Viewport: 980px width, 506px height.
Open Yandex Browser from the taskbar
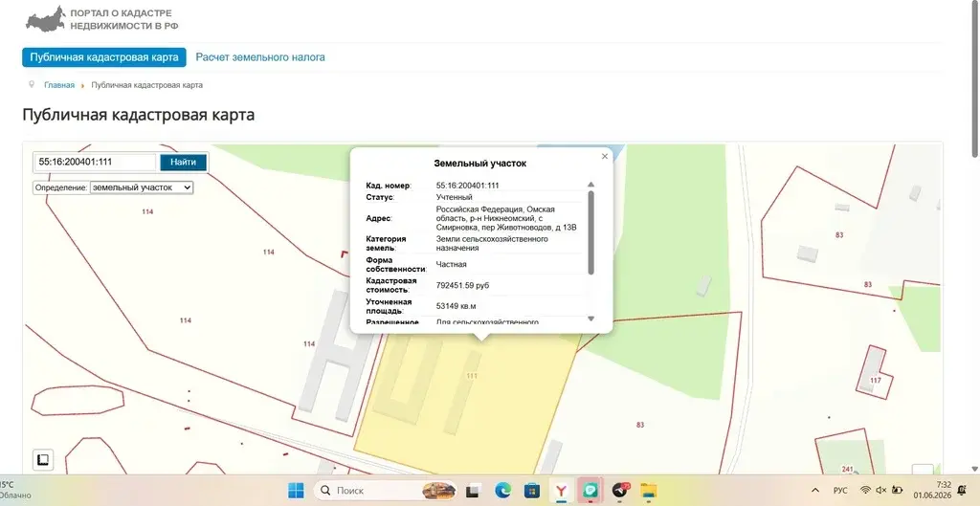click(561, 491)
